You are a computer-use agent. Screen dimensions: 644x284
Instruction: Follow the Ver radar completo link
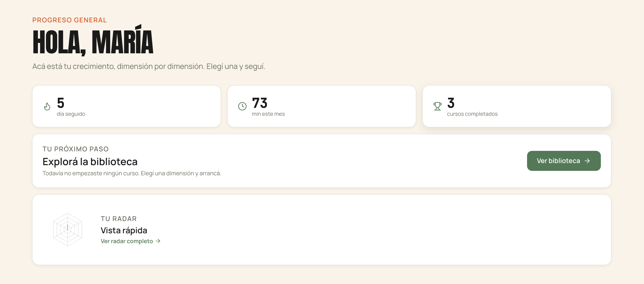pyautogui.click(x=130, y=241)
